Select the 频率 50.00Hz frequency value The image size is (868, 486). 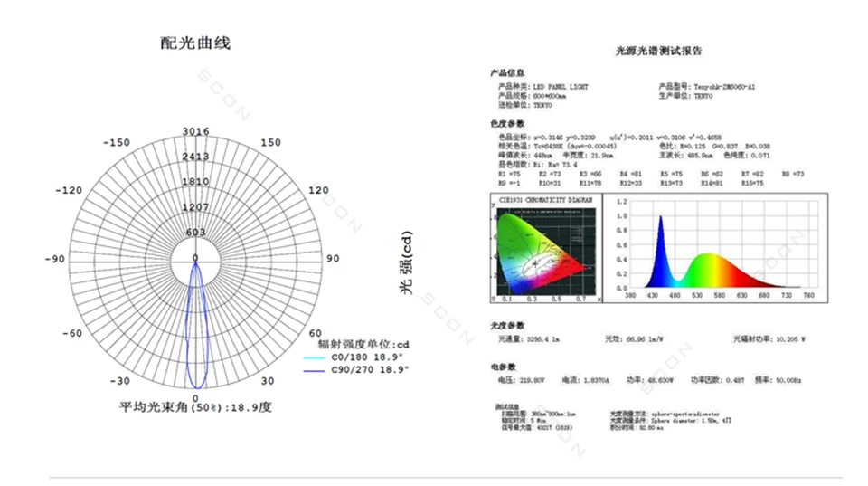click(x=778, y=380)
